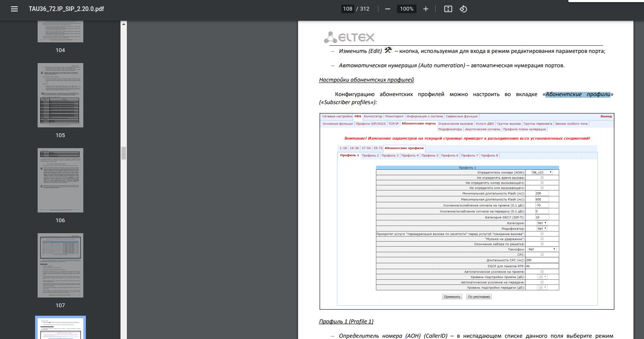Open the Категория dropdown

tap(542, 223)
